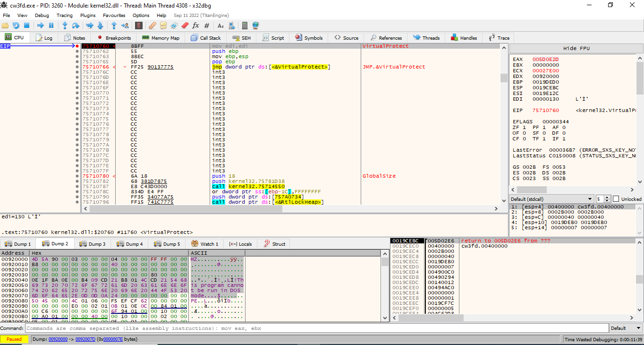
Task: Switch to the Dump 3 tab
Action: tap(92, 244)
